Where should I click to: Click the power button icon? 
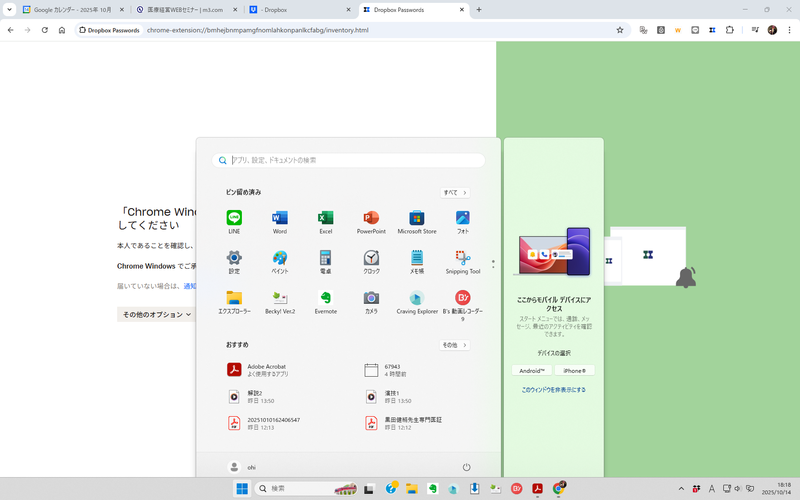tap(466, 467)
